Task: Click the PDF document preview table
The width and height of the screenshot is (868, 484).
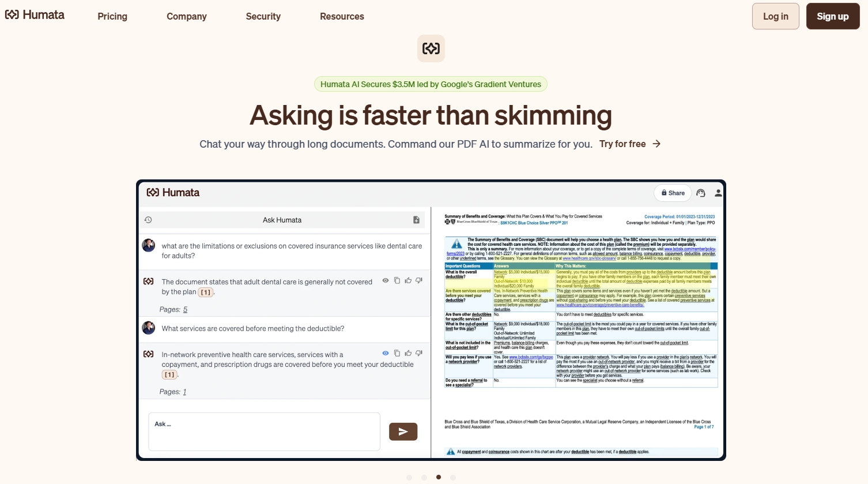Action: [581, 325]
